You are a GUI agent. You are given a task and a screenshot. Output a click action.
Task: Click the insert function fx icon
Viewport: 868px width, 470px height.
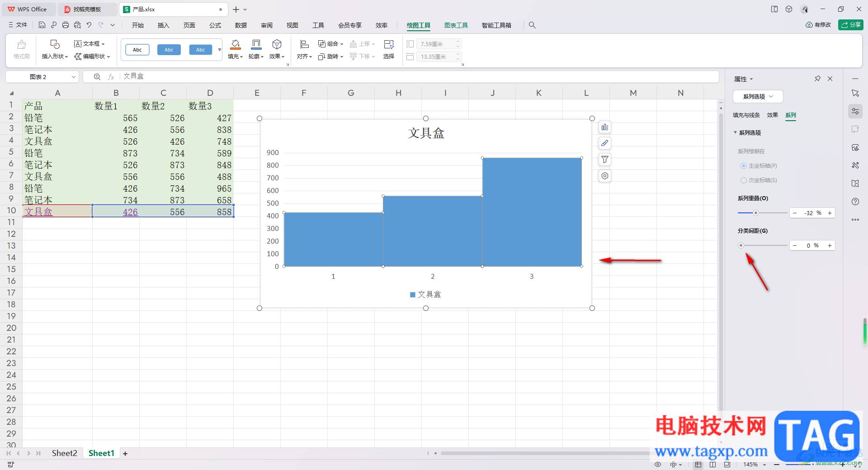click(x=111, y=77)
